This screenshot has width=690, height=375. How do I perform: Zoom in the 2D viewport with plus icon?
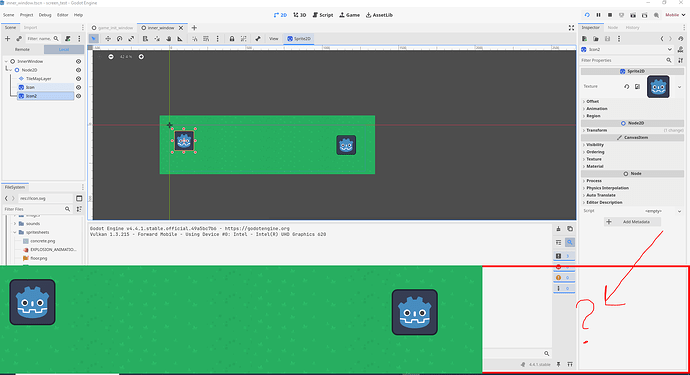141,57
